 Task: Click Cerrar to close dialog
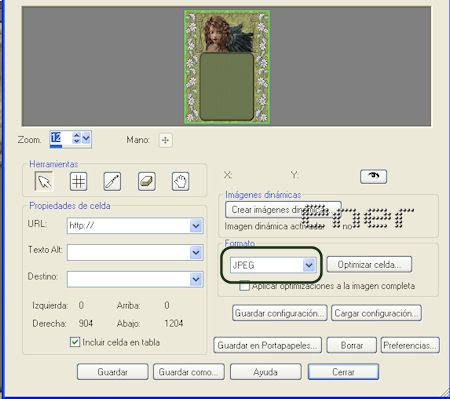343,372
